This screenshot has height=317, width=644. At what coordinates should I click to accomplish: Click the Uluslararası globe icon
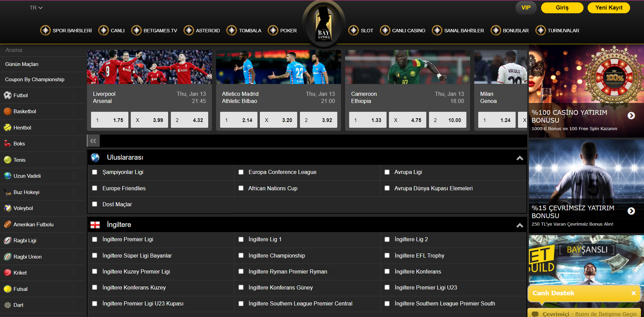[x=95, y=157]
